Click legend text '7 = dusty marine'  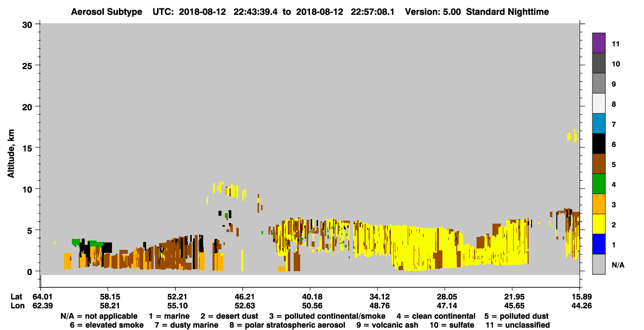(187, 325)
